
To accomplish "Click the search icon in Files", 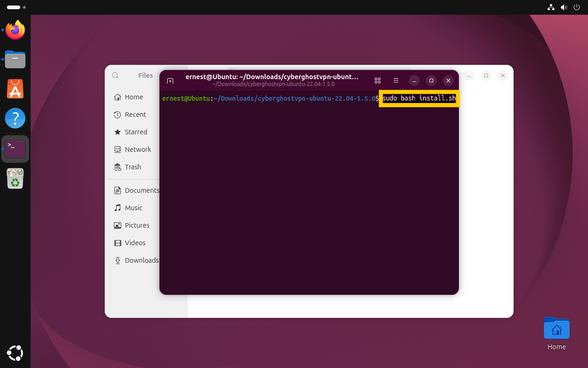I will [115, 75].
